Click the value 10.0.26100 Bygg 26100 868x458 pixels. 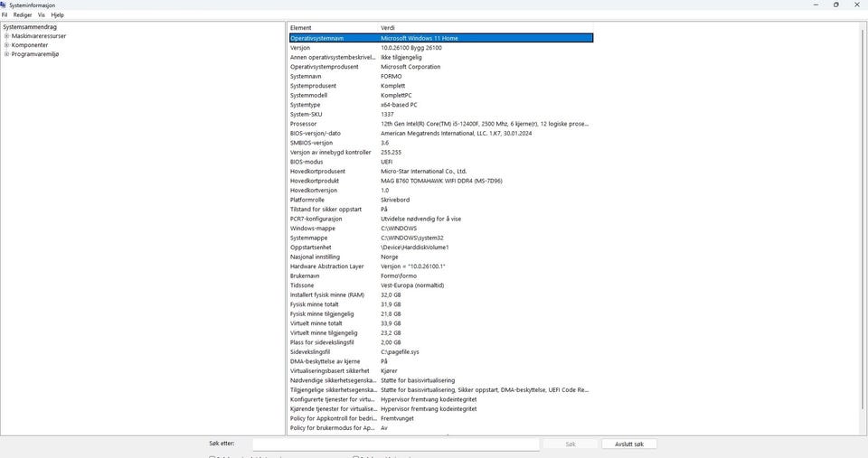[x=411, y=48]
